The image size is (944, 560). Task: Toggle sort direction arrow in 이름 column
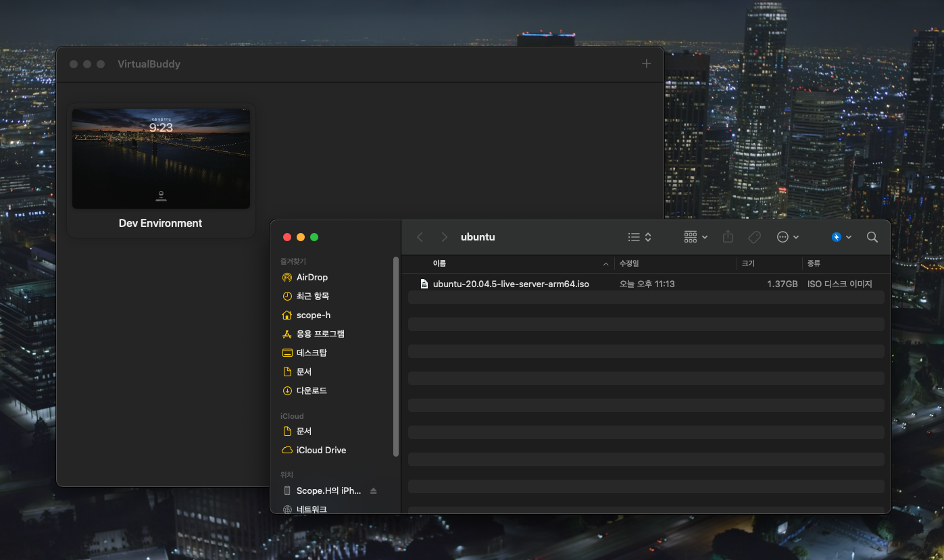pyautogui.click(x=606, y=263)
